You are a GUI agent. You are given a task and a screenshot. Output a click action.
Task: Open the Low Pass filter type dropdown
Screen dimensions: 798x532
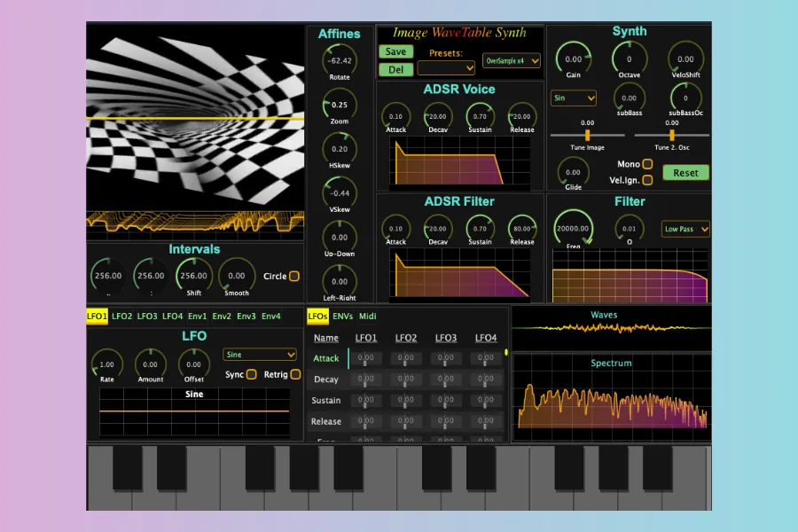point(686,230)
